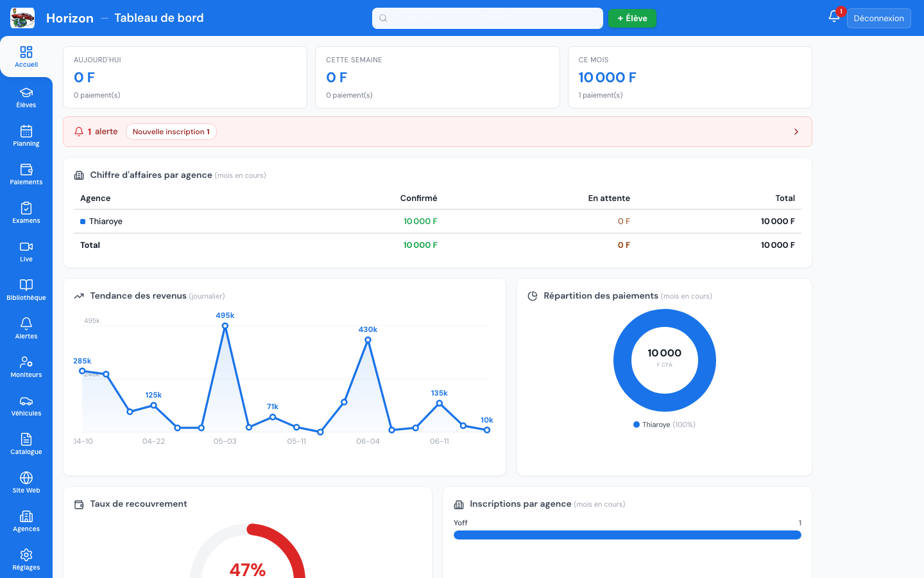Open the Live video section
The height and width of the screenshot is (578, 924).
click(26, 251)
